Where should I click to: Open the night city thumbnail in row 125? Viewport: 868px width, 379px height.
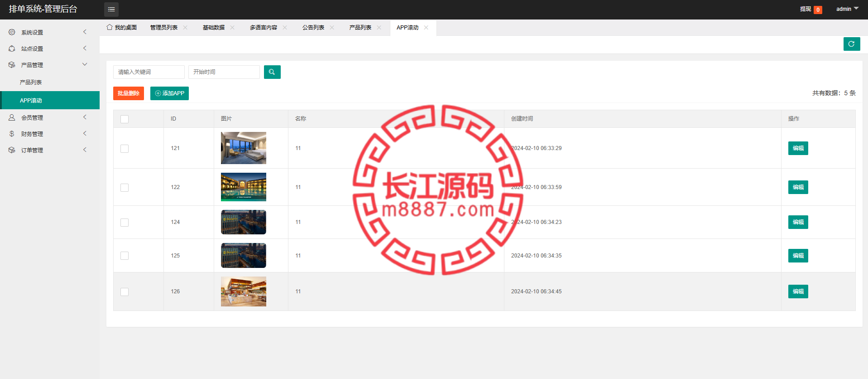pos(244,256)
